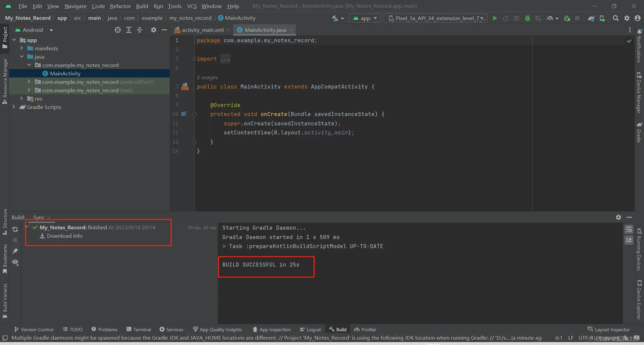Open the Terminal tool window
The width and height of the screenshot is (644, 345).
[x=139, y=330]
